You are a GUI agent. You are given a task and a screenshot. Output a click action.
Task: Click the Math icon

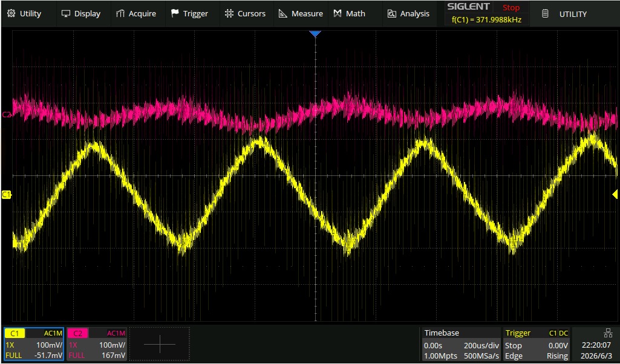coord(338,14)
